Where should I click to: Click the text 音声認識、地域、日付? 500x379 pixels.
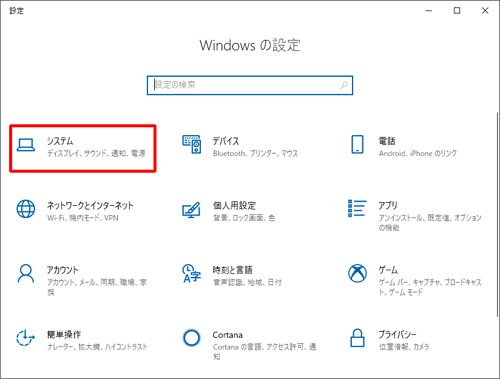coord(247,282)
